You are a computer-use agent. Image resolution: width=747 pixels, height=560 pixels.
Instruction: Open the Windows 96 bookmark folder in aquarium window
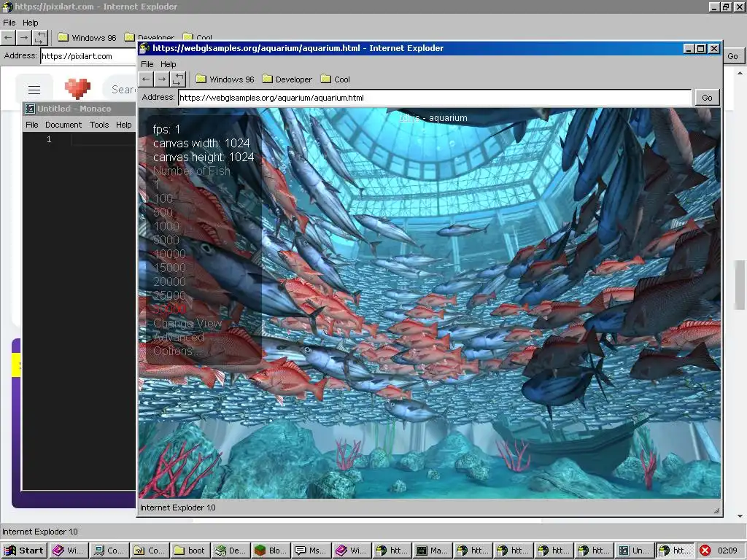coord(225,79)
